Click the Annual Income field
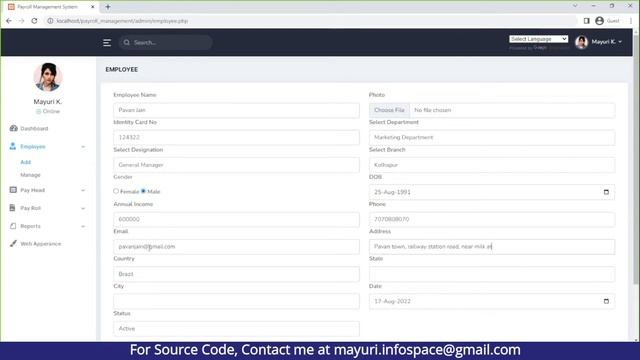This screenshot has width=640, height=360. coord(236,220)
